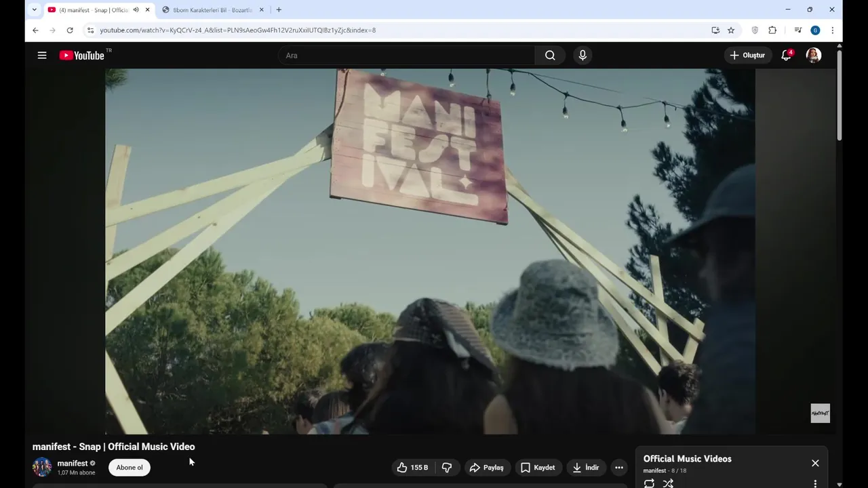Switch to the 8born Karakterleri Bil tab

212,10
